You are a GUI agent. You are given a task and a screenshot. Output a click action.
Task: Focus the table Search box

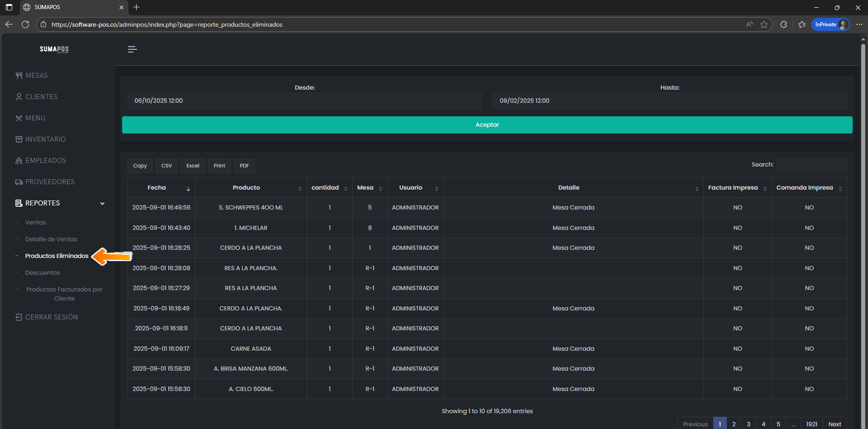811,165
